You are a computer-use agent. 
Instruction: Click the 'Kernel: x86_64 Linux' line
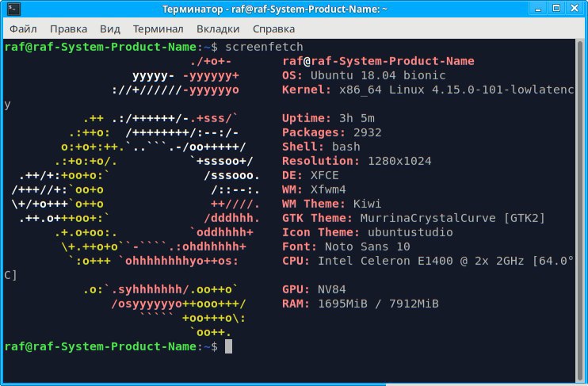(x=428, y=90)
